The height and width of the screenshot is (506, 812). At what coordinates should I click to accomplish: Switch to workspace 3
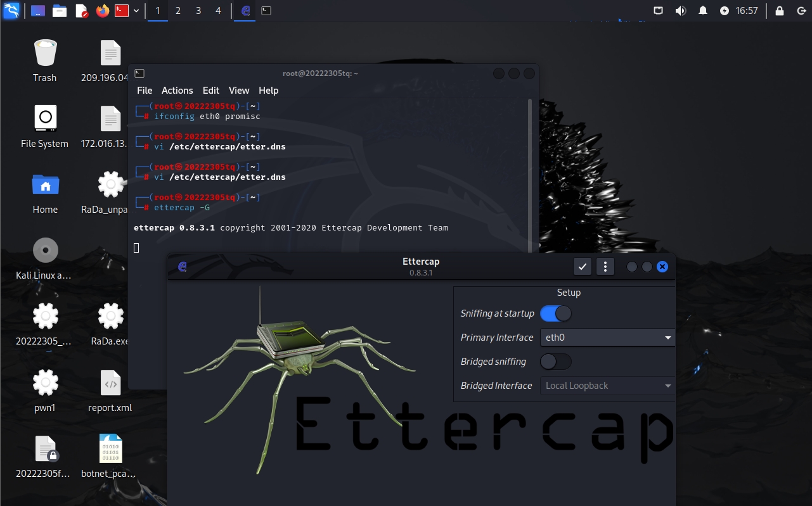[198, 11]
